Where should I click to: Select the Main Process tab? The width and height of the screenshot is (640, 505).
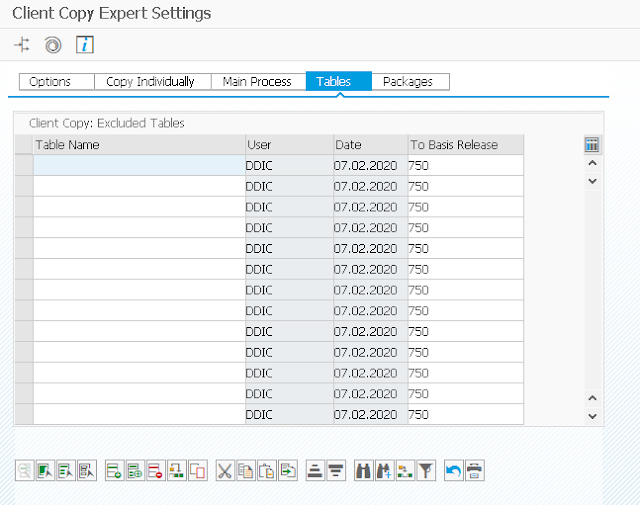point(257,82)
